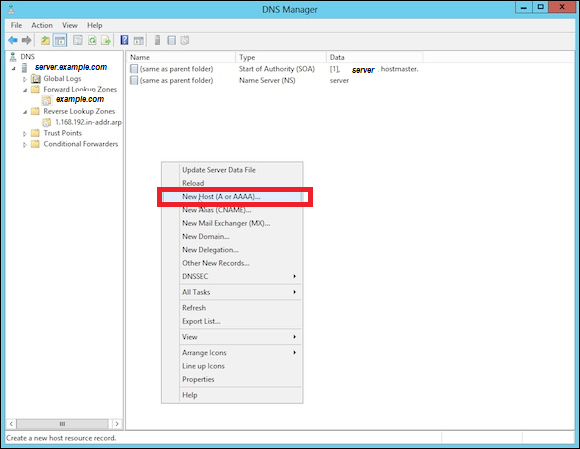Toggle the Show/Hide Console Tree icon
The height and width of the screenshot is (449, 580).
pos(60,40)
